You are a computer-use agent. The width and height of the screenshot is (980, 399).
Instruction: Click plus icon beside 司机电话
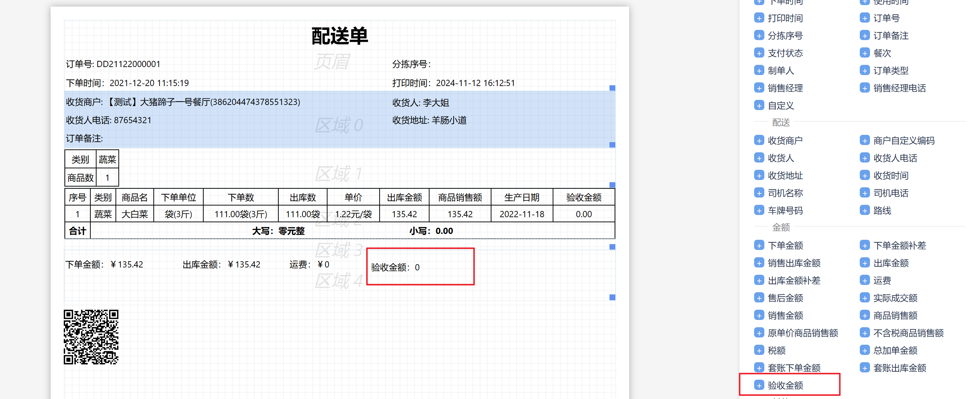(x=865, y=193)
